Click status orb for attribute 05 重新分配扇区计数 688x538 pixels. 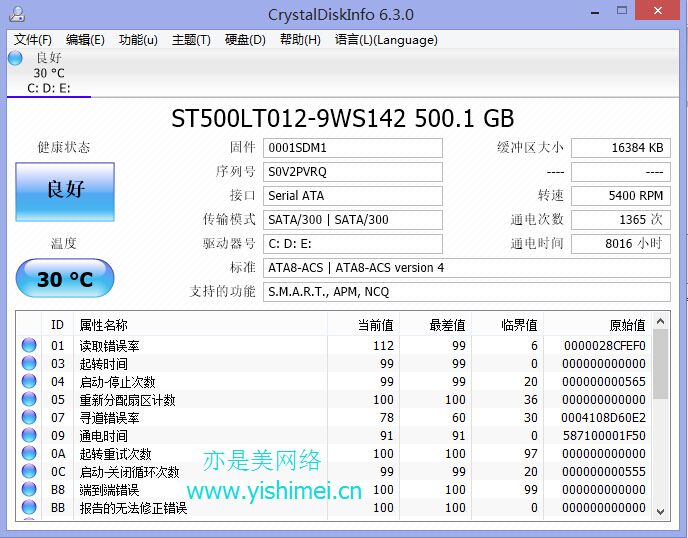point(28,400)
